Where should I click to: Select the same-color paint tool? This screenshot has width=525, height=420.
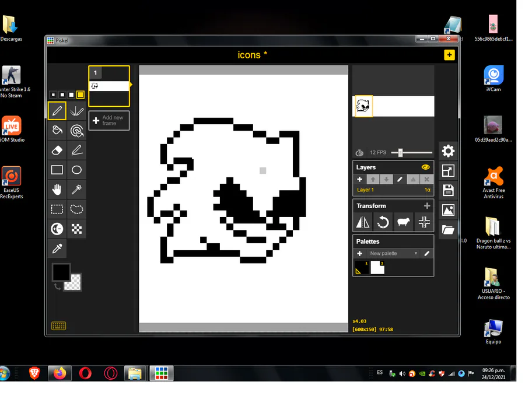point(76,131)
